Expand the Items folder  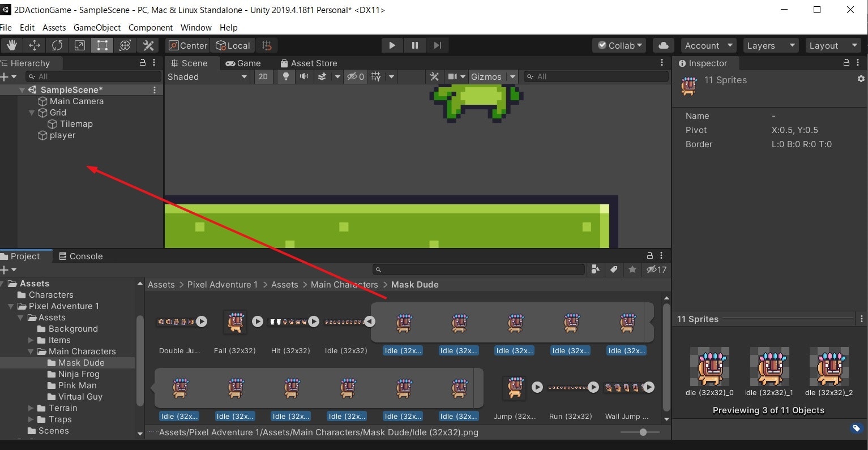(x=31, y=340)
